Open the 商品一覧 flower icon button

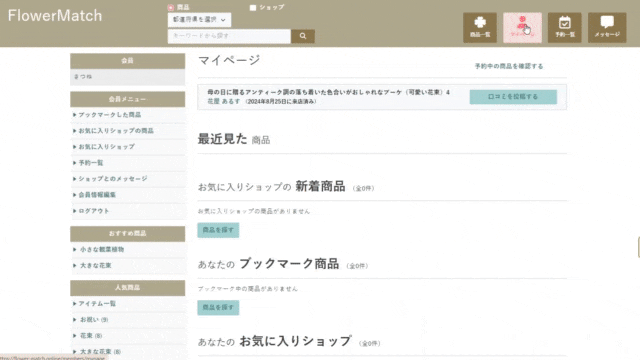(x=480, y=27)
